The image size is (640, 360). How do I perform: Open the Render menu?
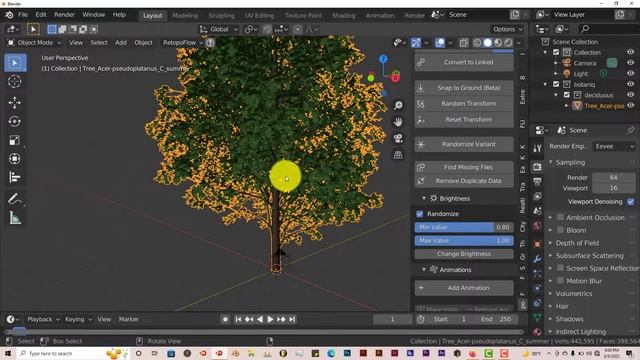pyautogui.click(x=64, y=15)
